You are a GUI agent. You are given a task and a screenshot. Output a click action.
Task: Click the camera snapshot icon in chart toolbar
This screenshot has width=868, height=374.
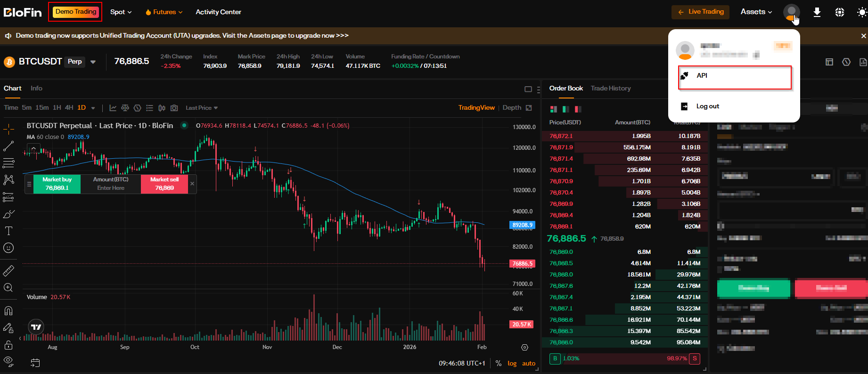[x=174, y=108]
